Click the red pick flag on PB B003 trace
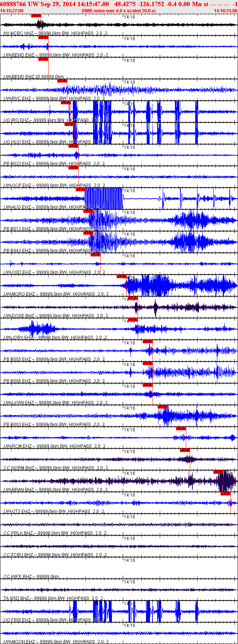 pos(163,407)
